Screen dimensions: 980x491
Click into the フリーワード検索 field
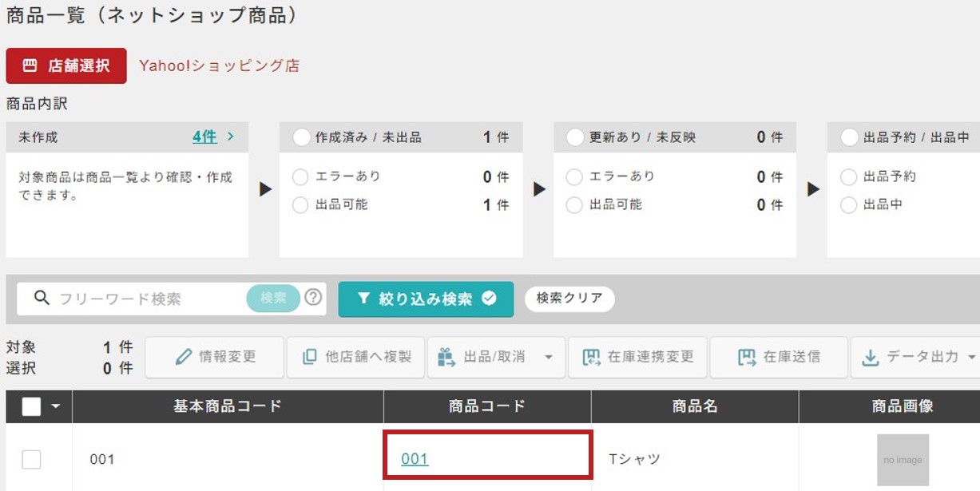click(148, 299)
